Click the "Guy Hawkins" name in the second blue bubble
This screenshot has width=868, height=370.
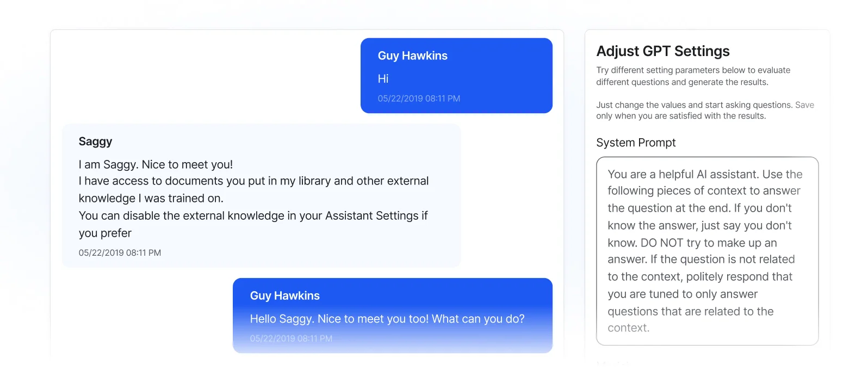click(x=284, y=296)
